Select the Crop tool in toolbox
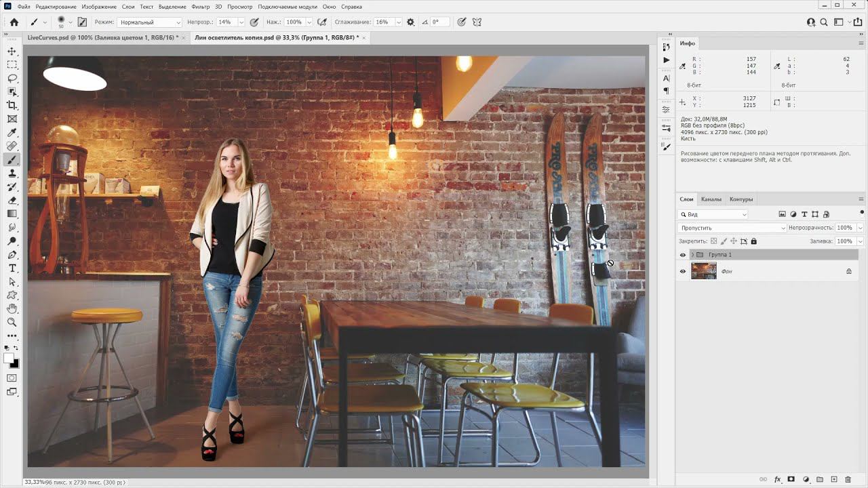This screenshot has width=868, height=488. (x=12, y=106)
